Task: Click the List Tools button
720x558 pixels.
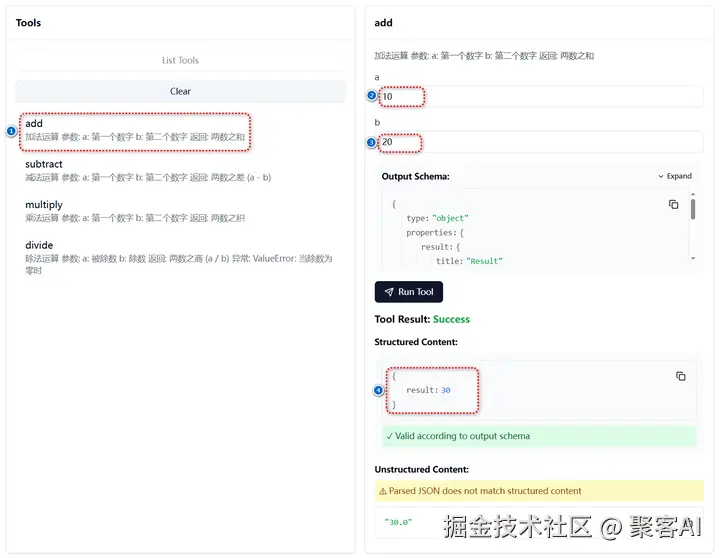Action: 180,60
